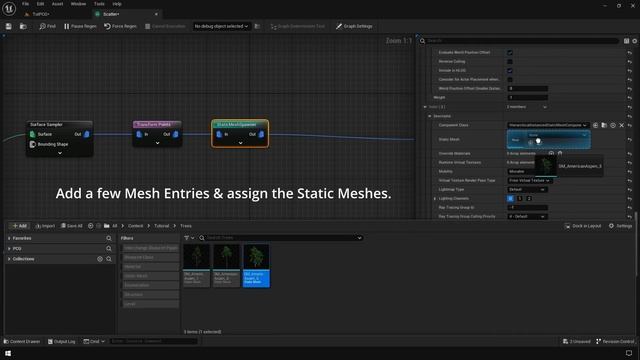Open the Tools menu

tap(99, 4)
